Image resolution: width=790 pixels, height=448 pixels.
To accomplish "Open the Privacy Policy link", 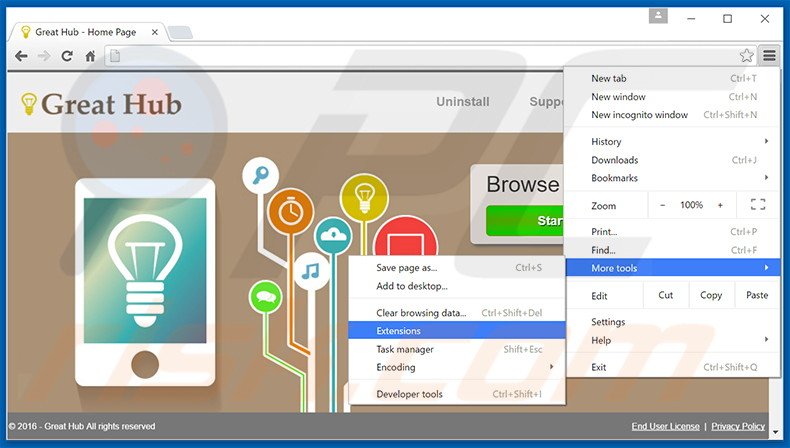I will [x=738, y=426].
